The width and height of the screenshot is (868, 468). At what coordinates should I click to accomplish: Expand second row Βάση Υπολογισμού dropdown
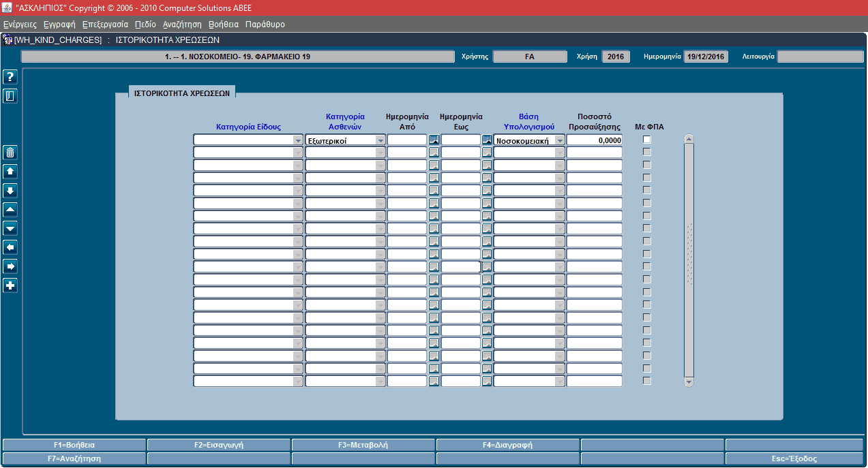click(x=560, y=153)
